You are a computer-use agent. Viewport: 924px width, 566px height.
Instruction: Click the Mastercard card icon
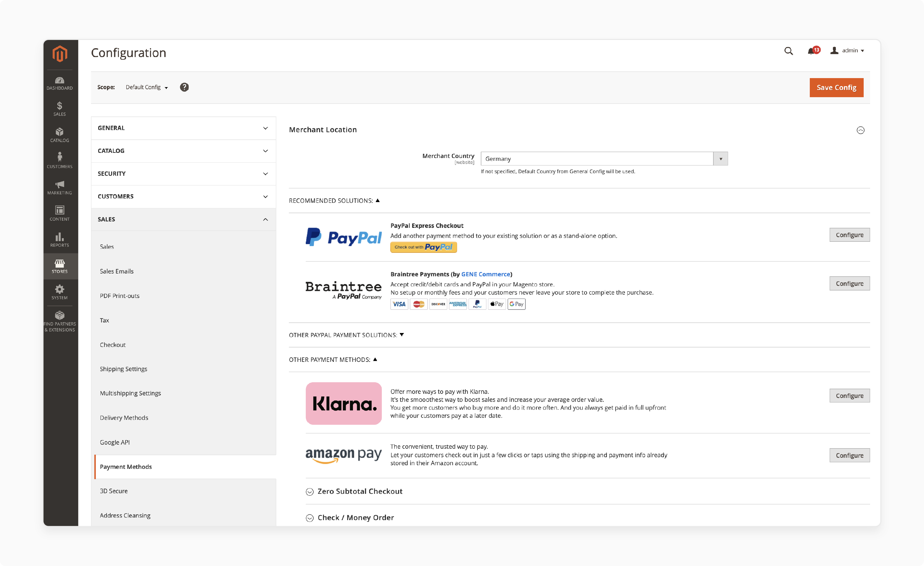point(418,304)
